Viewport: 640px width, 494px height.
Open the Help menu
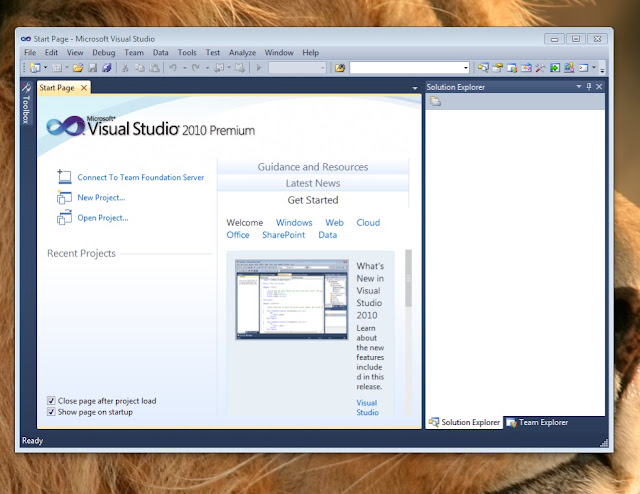[x=311, y=53]
